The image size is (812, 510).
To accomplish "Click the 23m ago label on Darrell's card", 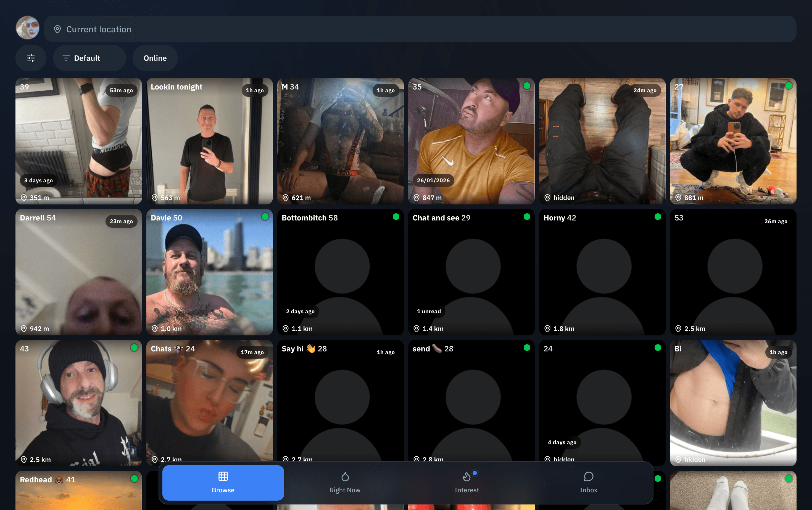I will (x=122, y=221).
